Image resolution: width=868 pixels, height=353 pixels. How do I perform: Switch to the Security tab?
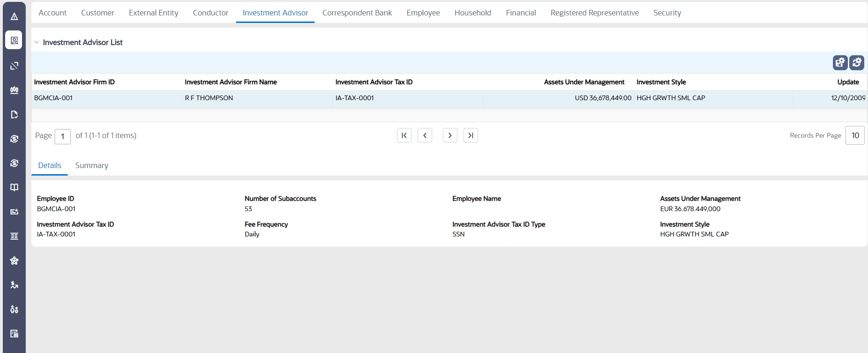point(667,13)
